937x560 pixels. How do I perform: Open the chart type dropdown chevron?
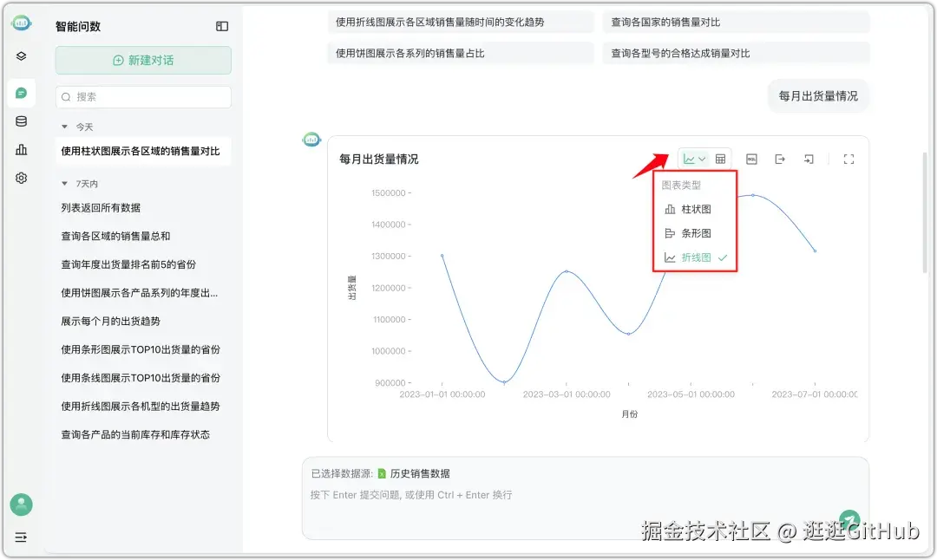(701, 160)
